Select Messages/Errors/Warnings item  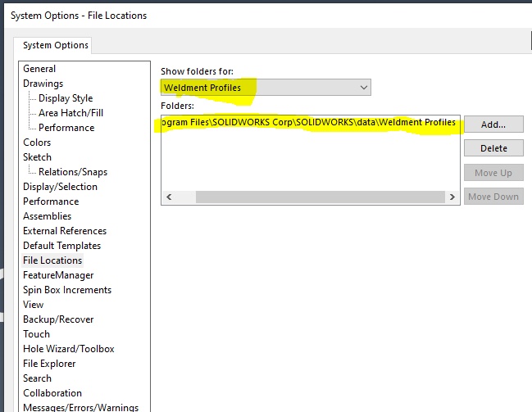[x=81, y=407]
